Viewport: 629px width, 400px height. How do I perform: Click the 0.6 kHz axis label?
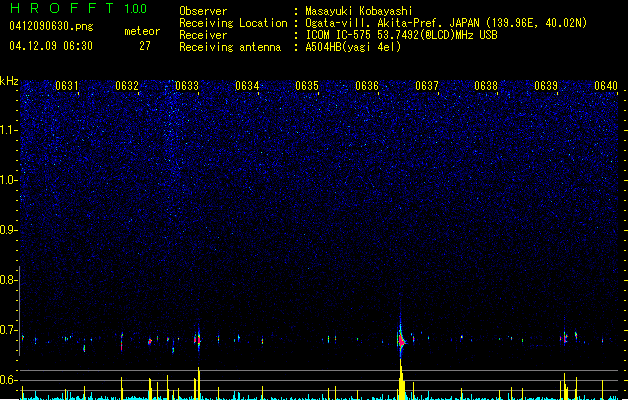(x=8, y=380)
